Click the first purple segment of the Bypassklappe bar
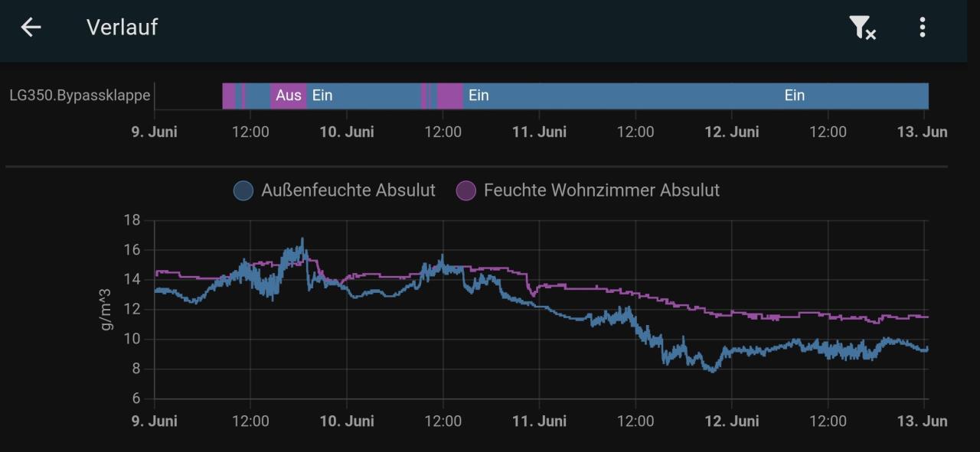The image size is (980, 452). click(229, 96)
